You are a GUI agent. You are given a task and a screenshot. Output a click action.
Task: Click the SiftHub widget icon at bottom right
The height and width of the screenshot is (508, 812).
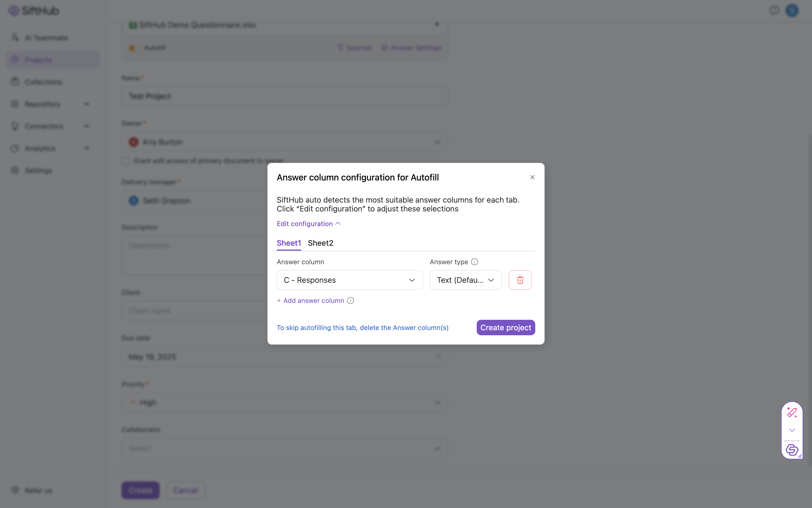[x=792, y=449]
